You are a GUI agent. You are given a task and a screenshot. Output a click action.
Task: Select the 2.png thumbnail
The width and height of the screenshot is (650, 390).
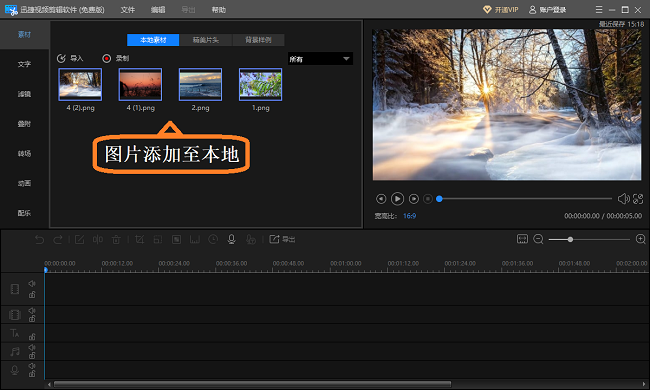click(x=200, y=85)
